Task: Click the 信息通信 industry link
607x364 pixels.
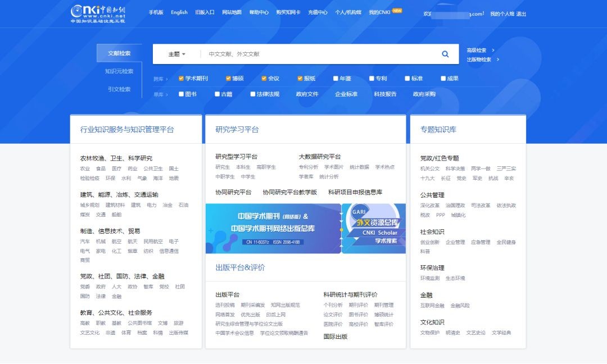Action: click(x=169, y=251)
